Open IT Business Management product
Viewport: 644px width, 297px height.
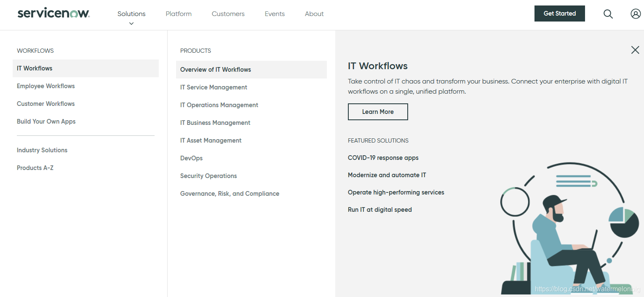[x=215, y=123]
